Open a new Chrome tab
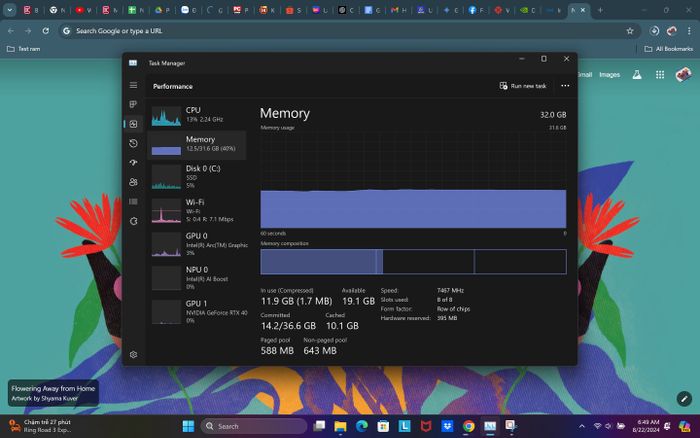The height and width of the screenshot is (438, 700). 600,10
